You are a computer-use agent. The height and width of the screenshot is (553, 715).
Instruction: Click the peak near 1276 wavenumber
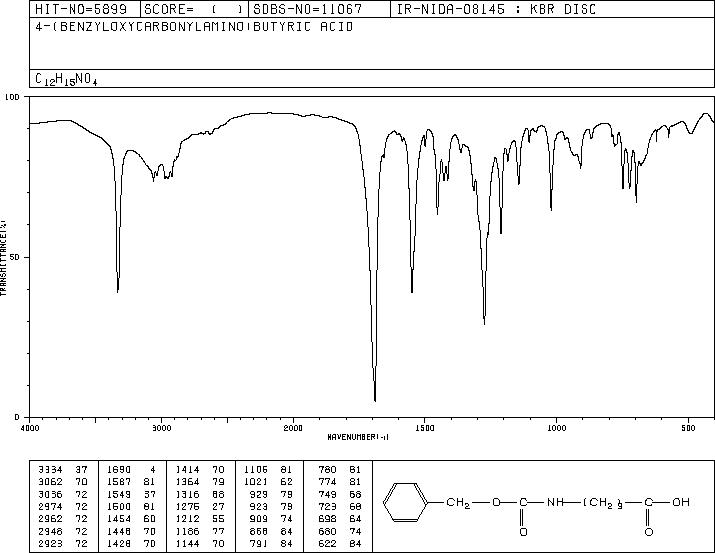pos(484,323)
